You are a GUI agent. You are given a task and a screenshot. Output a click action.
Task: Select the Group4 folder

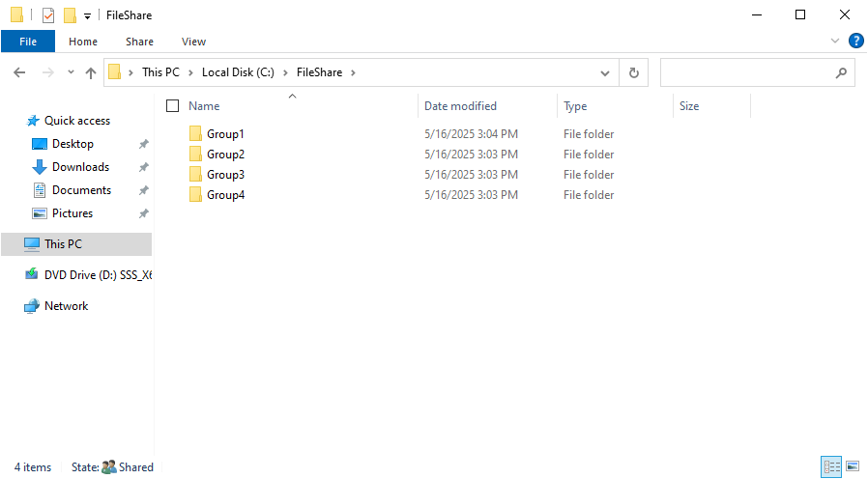[x=226, y=195]
